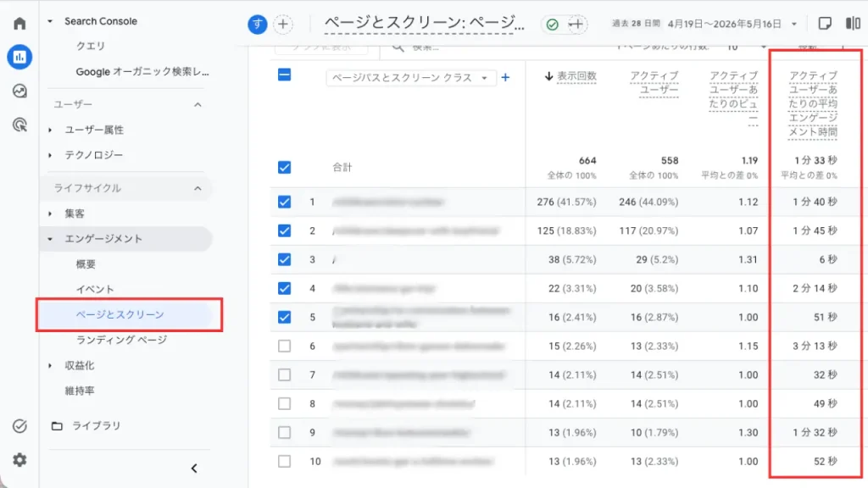Uncheck row 1 checkbox

tap(285, 202)
